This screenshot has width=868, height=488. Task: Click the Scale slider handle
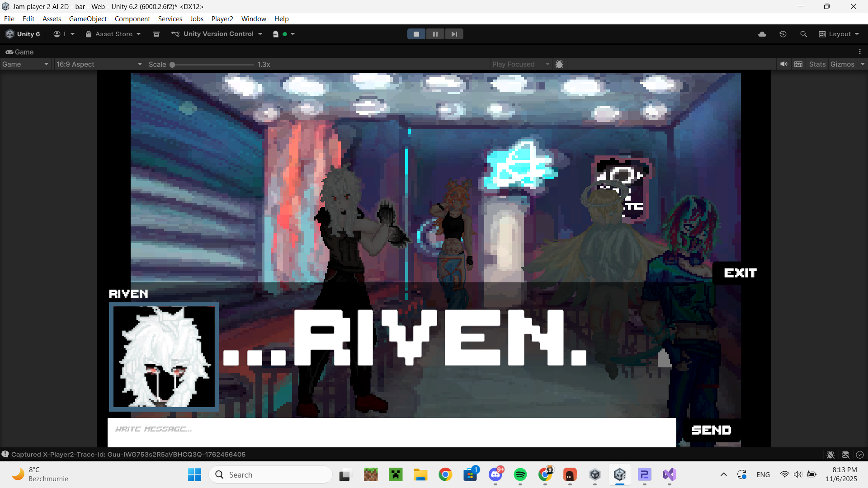coord(172,65)
